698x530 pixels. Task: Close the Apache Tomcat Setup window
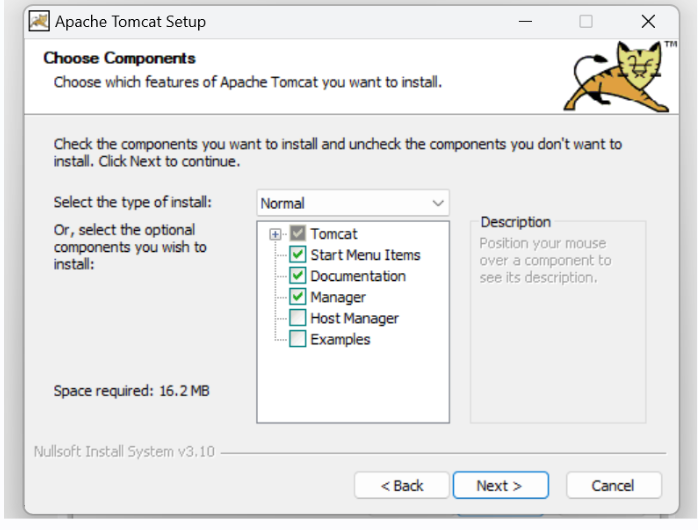[648, 21]
